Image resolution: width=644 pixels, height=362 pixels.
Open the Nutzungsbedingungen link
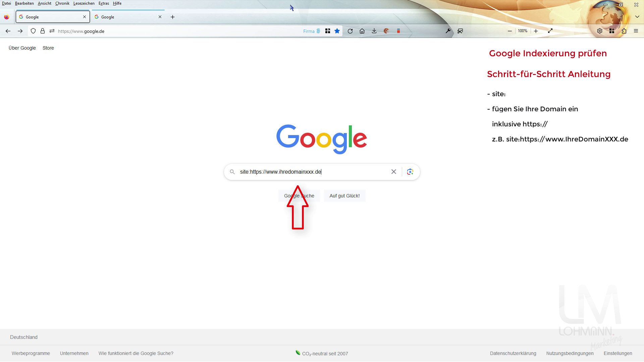tap(570, 353)
